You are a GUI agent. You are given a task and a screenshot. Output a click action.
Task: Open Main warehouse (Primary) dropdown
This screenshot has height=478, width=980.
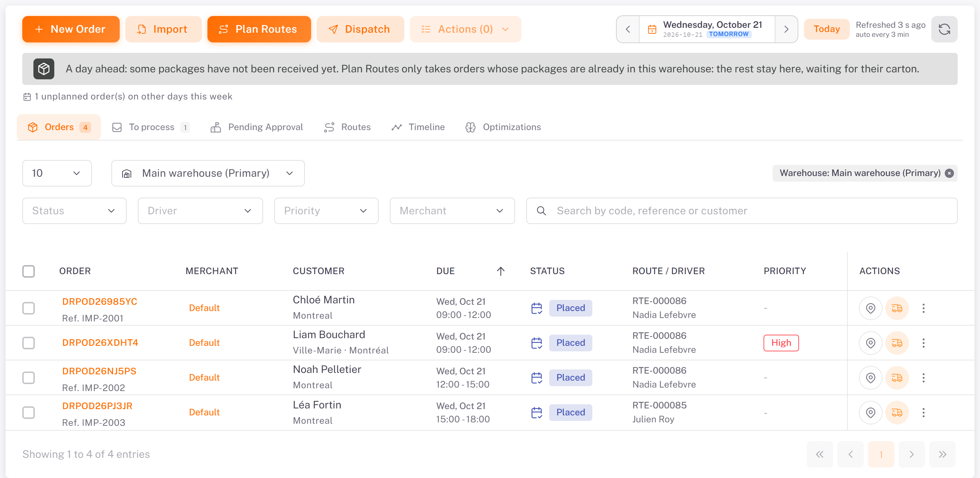click(x=208, y=173)
